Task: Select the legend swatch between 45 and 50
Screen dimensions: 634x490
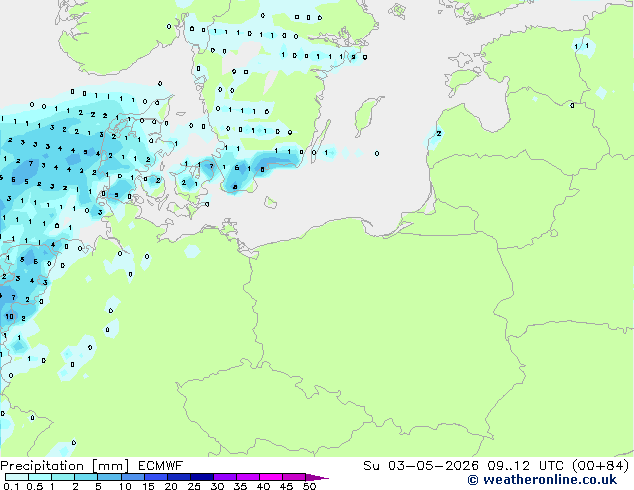Action: pyautogui.click(x=294, y=477)
